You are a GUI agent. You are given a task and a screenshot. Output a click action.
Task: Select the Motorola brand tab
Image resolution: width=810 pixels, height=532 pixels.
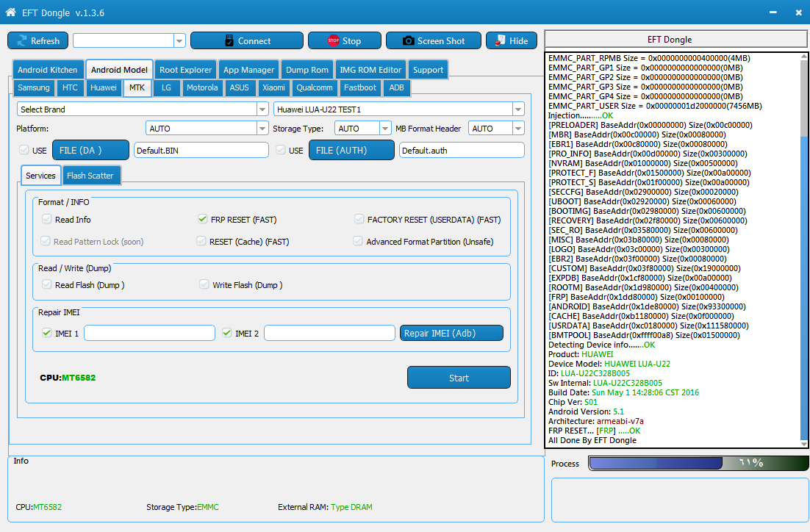[x=202, y=87]
